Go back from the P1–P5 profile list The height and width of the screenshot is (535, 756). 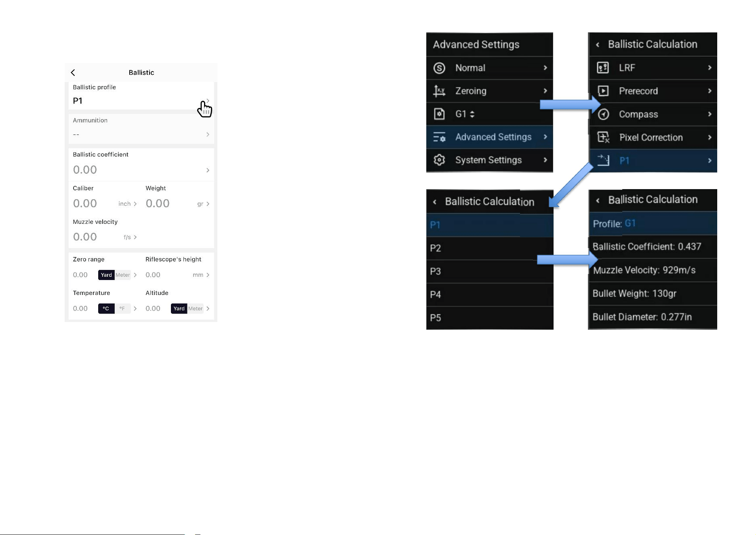pyautogui.click(x=435, y=202)
